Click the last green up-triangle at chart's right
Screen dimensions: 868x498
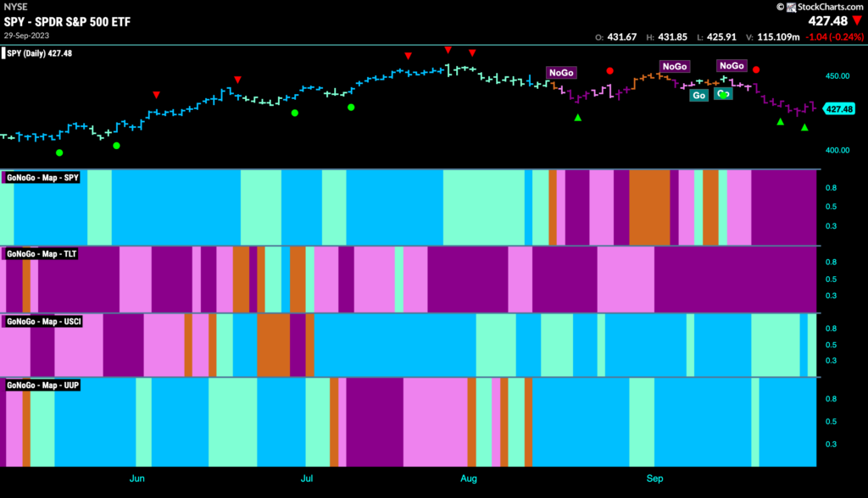click(804, 128)
